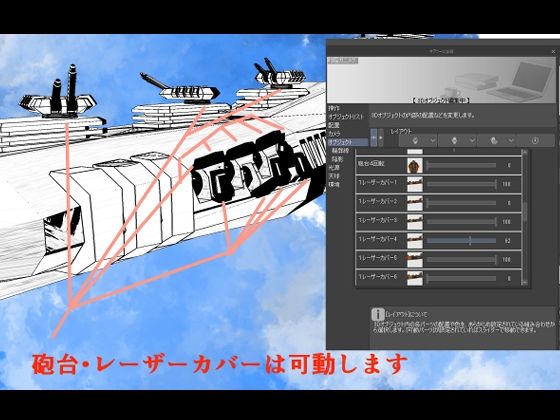Click the レーザーカバー5 label
This screenshot has width=560, height=420.
tap(377, 258)
